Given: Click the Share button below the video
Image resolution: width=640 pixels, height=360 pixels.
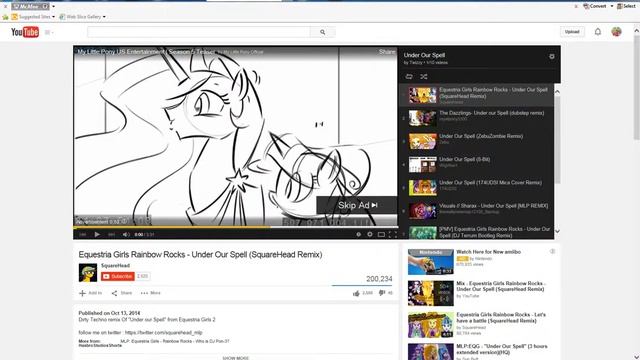Looking at the screenshot, I should coord(122,293).
